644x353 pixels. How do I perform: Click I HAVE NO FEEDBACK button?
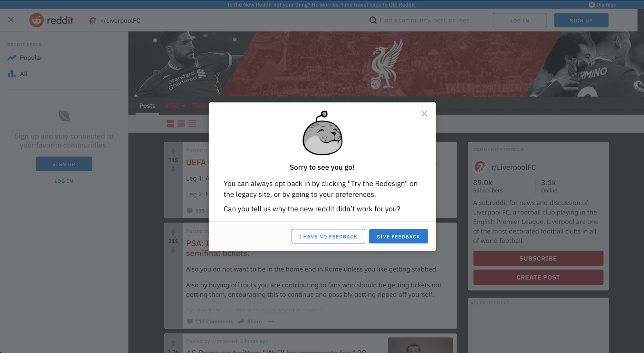point(328,236)
